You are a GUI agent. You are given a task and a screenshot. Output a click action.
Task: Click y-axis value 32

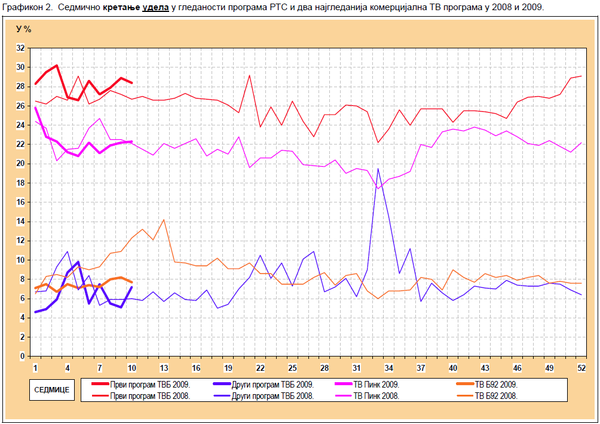coord(20,48)
